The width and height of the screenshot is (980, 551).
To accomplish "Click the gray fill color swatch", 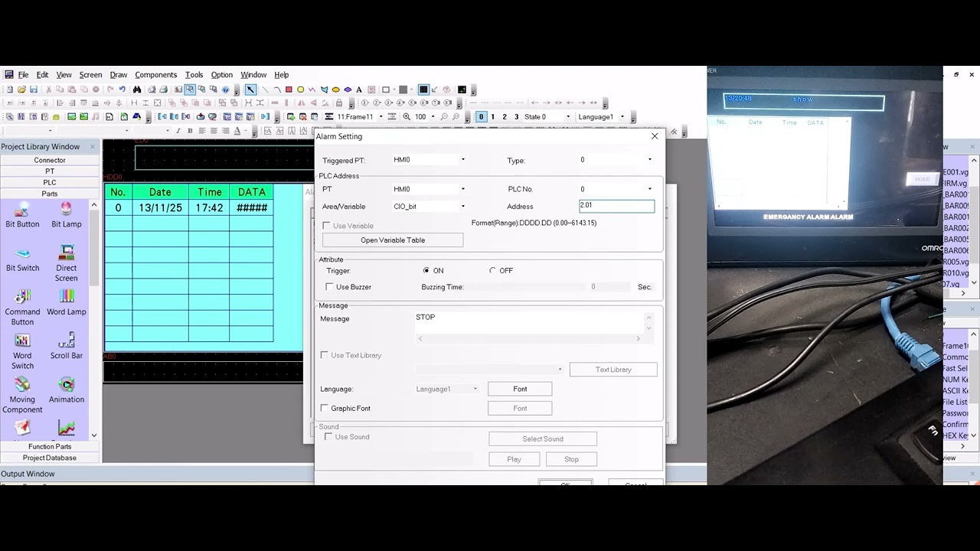I will tap(403, 90).
